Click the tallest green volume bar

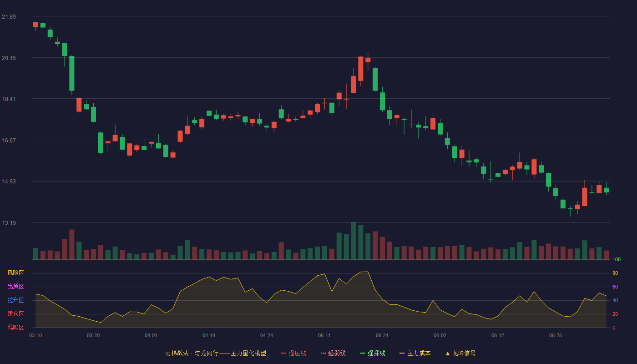tap(354, 241)
